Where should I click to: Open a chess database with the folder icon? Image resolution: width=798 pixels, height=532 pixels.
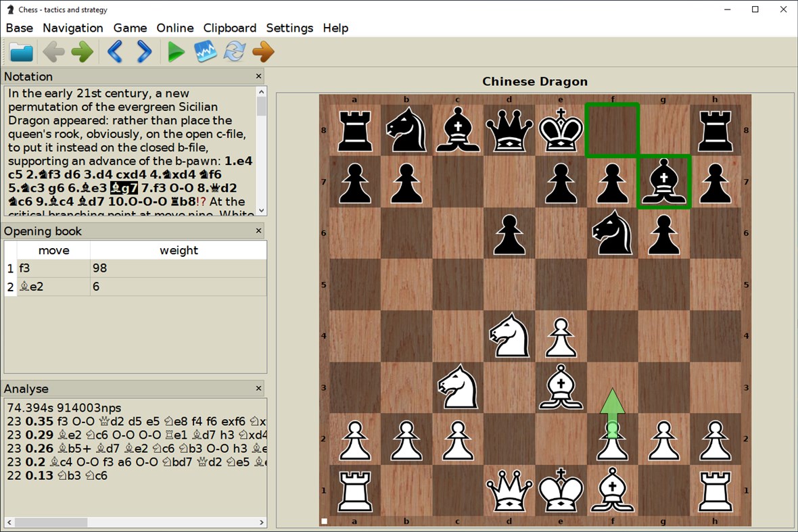coord(21,51)
